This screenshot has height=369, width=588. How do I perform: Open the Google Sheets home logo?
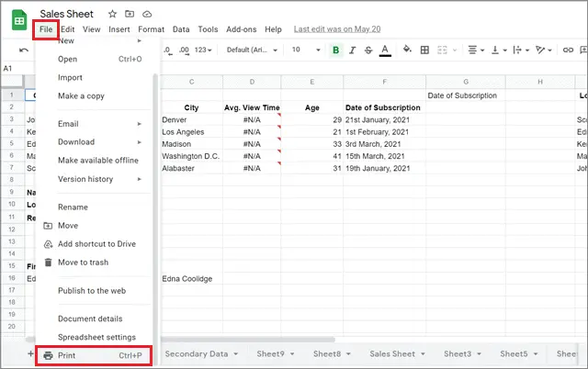tap(18, 22)
